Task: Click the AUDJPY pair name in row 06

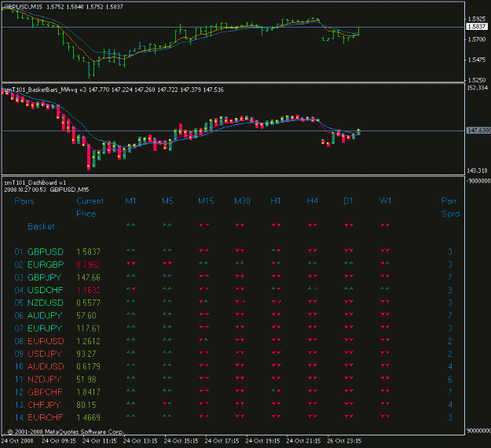Action: (x=45, y=315)
